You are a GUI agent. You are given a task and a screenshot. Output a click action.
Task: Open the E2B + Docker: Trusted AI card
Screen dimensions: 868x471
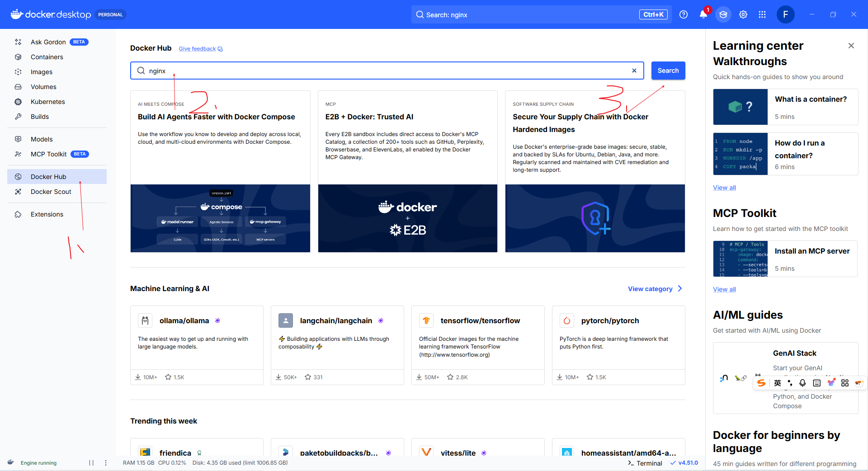click(408, 171)
